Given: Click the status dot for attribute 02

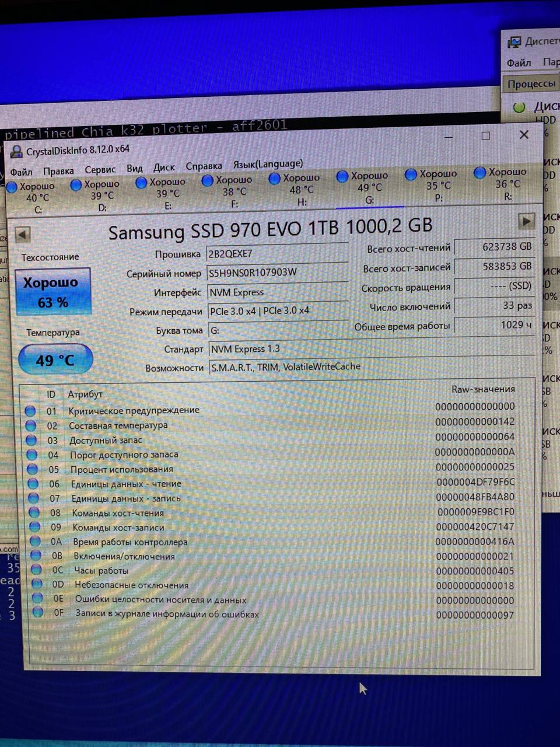Looking at the screenshot, I should coord(31,425).
